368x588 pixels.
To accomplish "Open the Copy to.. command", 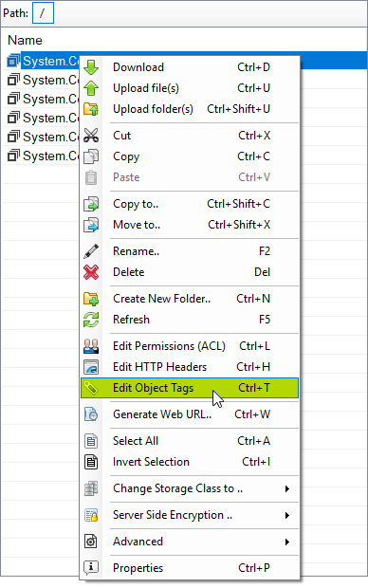I will point(190,204).
